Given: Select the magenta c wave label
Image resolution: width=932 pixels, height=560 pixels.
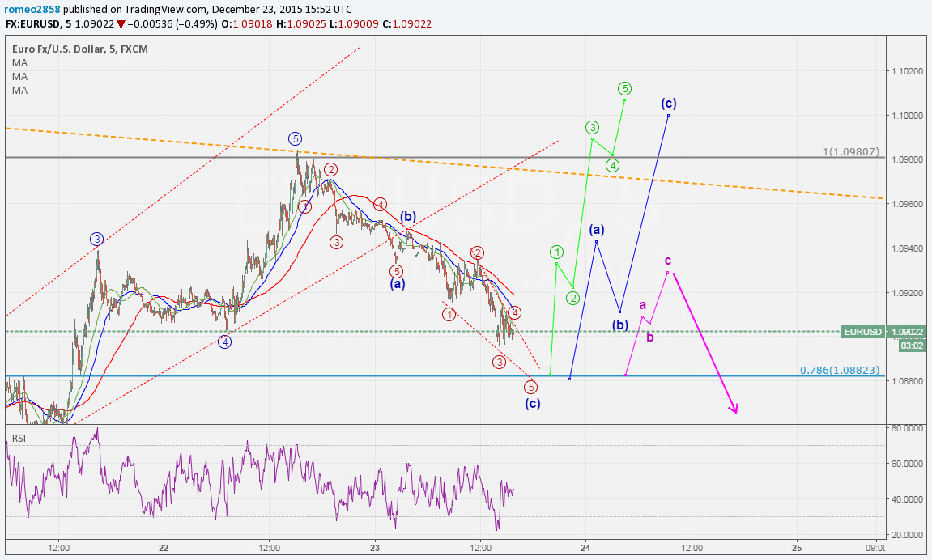Looking at the screenshot, I should (x=668, y=261).
